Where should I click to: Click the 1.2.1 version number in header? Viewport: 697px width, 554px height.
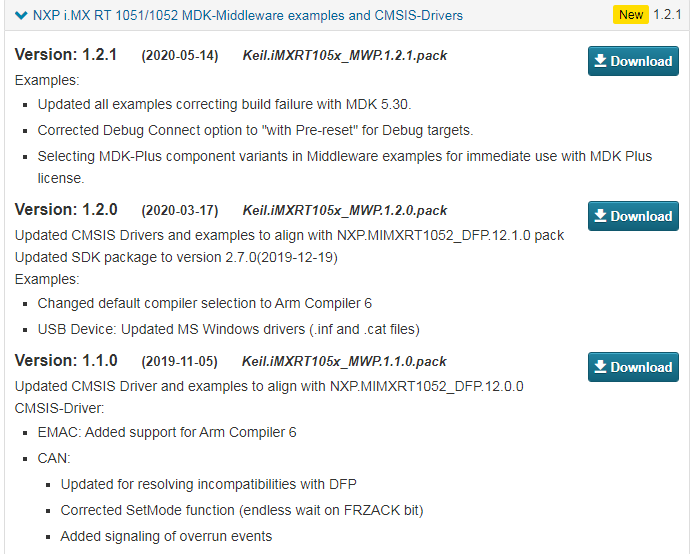pos(667,15)
